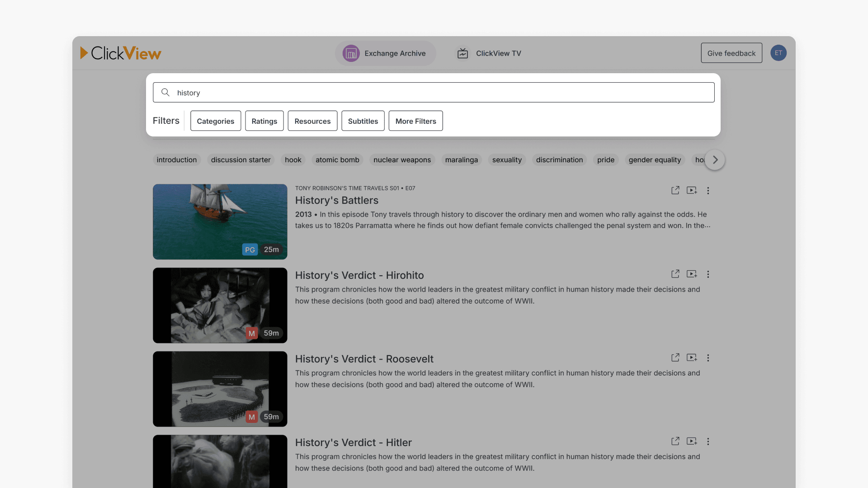
Task: Click the ClickView logo
Action: coord(120,53)
